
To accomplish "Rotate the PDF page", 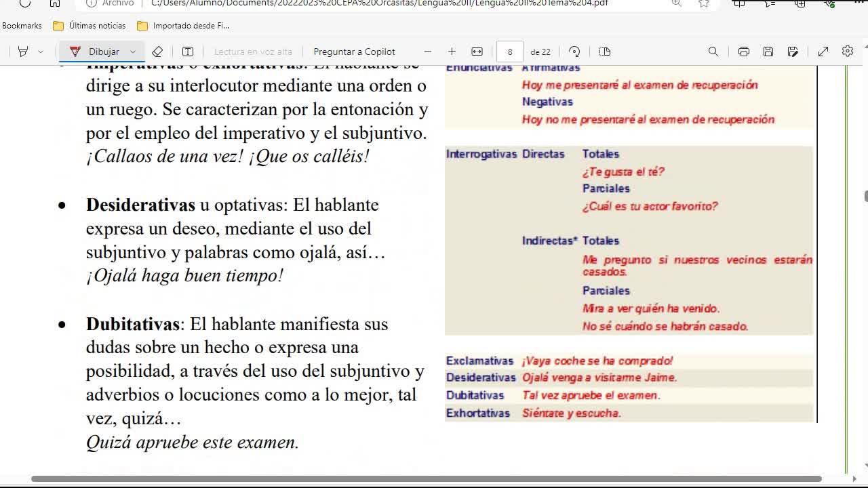I will pyautogui.click(x=574, y=52).
